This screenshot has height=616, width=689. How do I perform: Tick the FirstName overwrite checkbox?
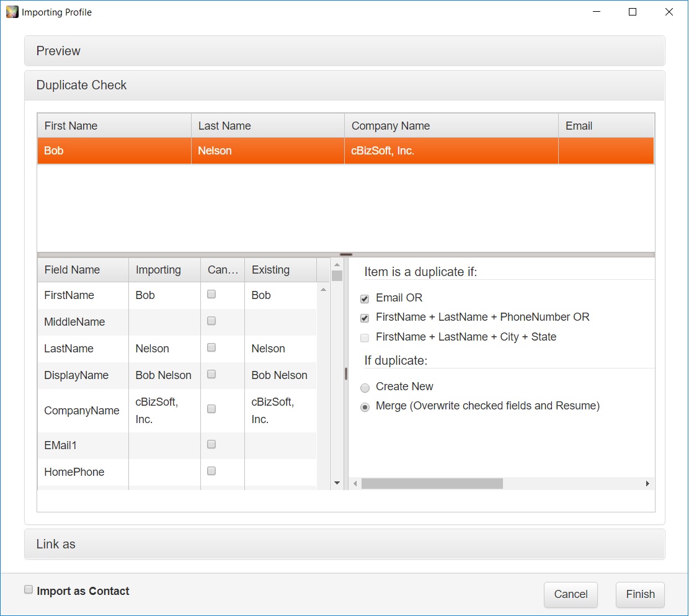tap(211, 294)
